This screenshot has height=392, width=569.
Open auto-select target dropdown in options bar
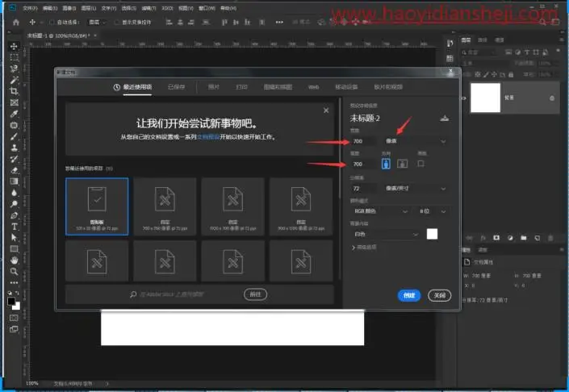(97, 22)
